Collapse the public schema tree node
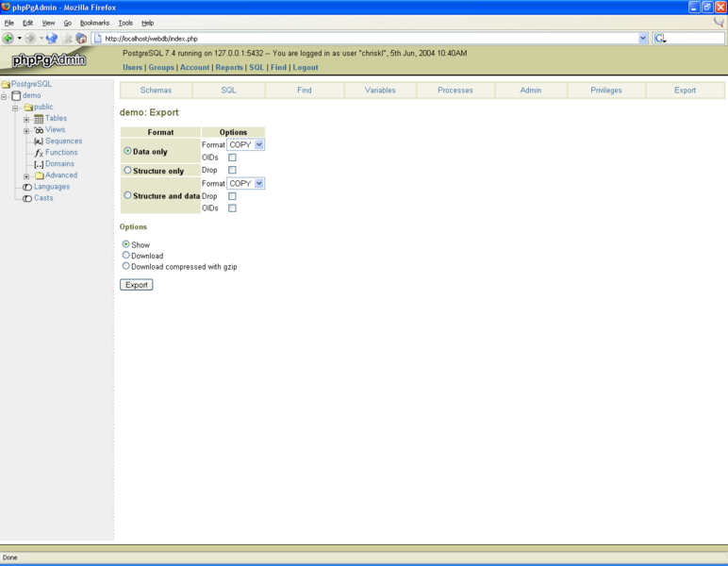The image size is (728, 566). tap(15, 108)
